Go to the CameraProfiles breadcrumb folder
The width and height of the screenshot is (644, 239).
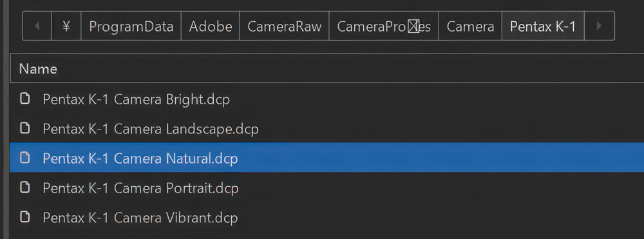(384, 26)
